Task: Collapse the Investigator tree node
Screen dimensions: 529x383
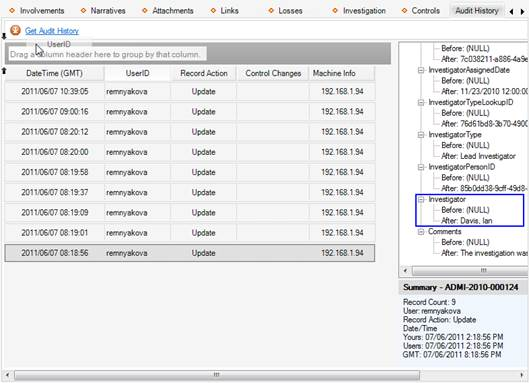Action: pyautogui.click(x=421, y=199)
